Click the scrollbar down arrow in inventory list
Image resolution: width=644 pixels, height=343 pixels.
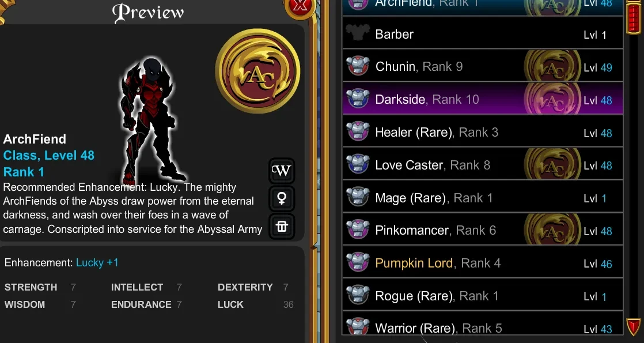click(x=633, y=326)
